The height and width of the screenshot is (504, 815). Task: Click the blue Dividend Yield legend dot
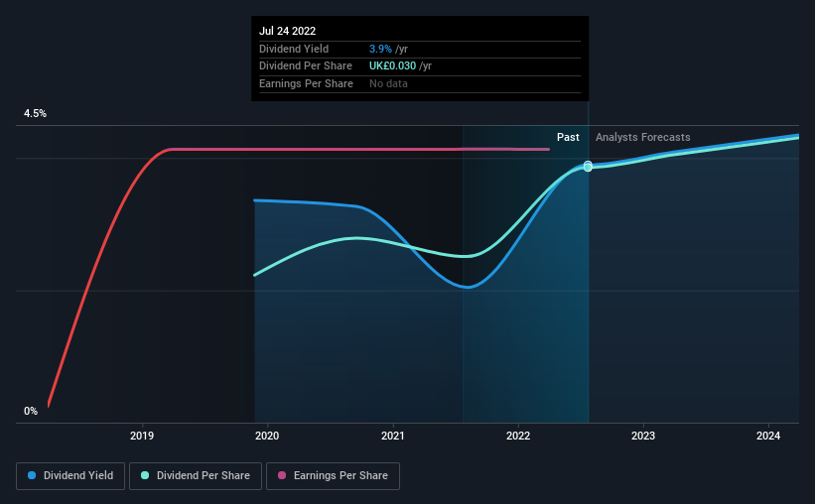pos(32,475)
